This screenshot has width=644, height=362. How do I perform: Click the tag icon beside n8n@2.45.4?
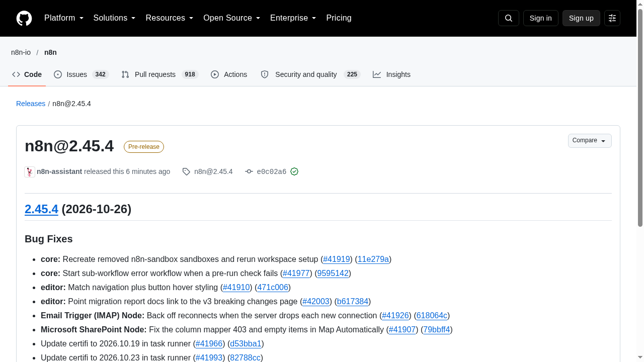click(186, 171)
